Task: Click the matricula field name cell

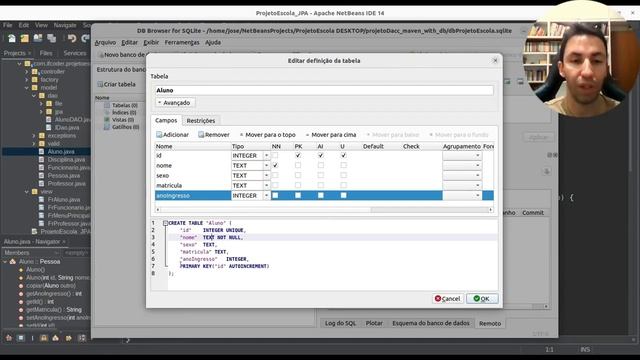Action: coord(193,185)
